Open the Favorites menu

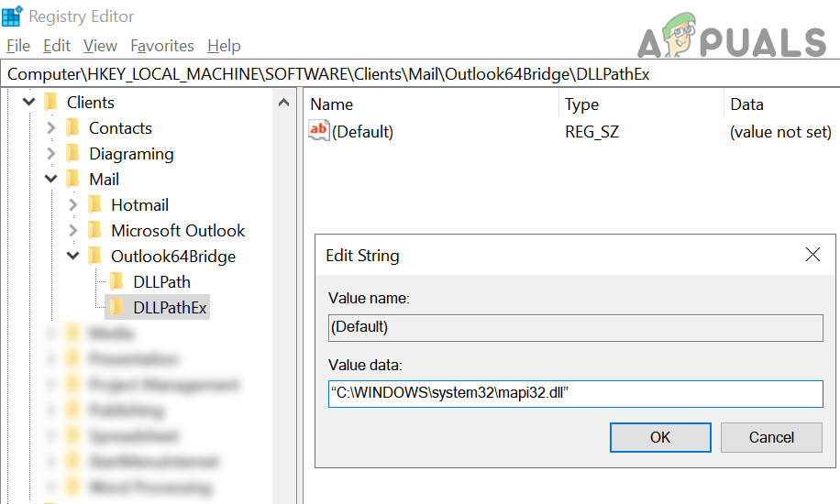[162, 46]
